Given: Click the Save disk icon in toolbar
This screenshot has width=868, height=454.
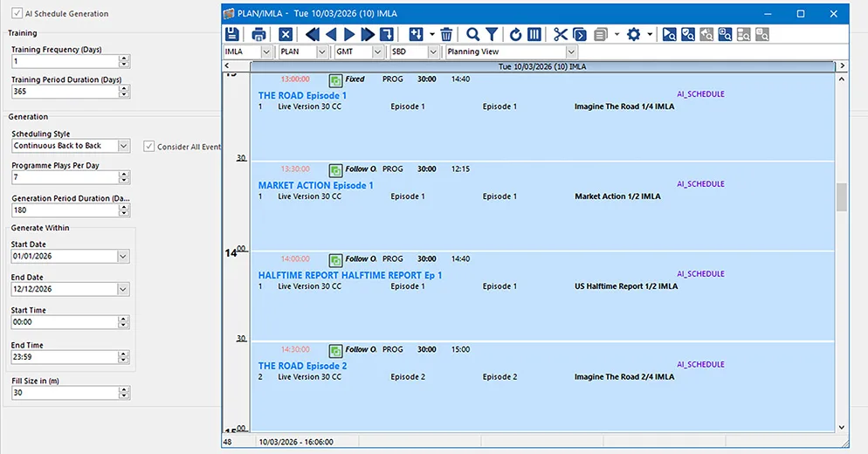Looking at the screenshot, I should (x=232, y=34).
